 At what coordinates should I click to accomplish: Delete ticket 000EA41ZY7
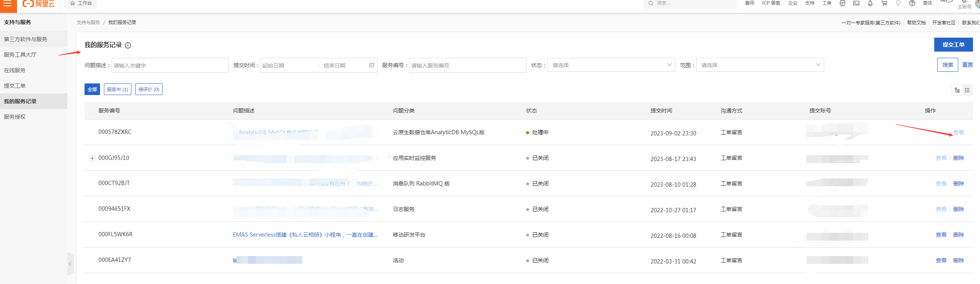tap(959, 260)
